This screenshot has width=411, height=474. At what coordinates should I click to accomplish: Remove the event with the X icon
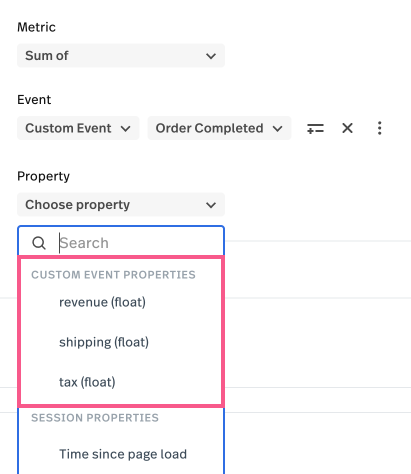coord(347,128)
